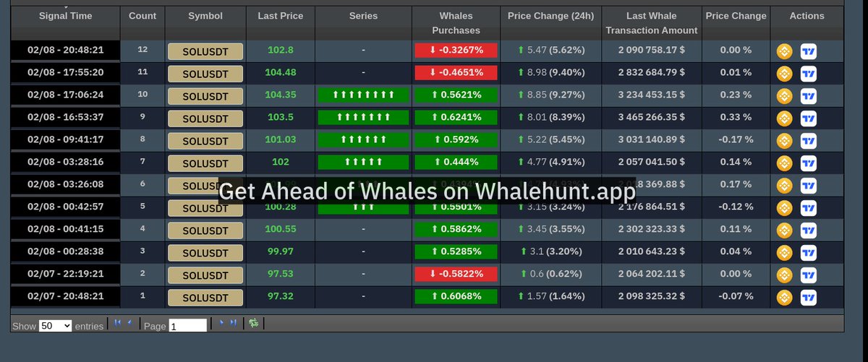Sort by Whales Purchases column header

[x=456, y=23]
